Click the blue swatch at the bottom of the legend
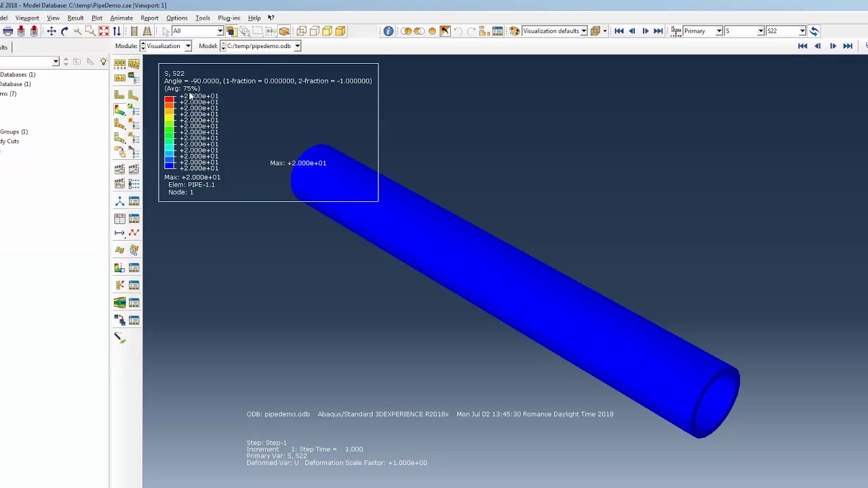The width and height of the screenshot is (868, 488). coord(169,165)
